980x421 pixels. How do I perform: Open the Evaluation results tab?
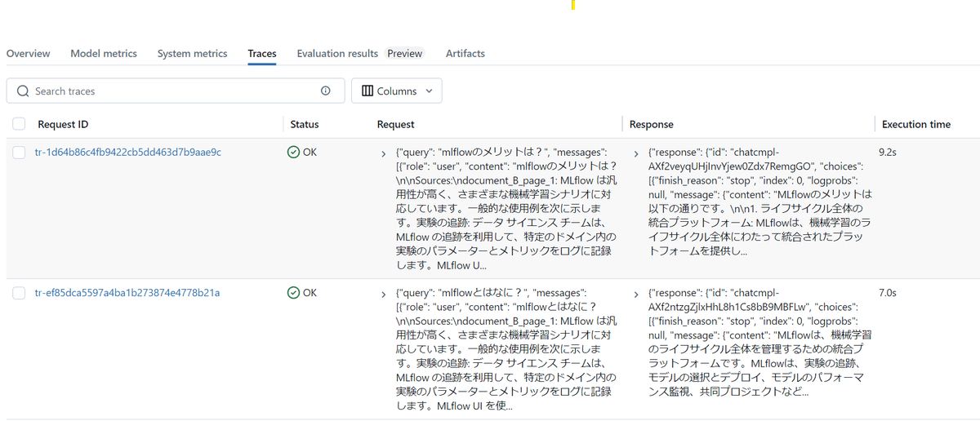coord(337,54)
